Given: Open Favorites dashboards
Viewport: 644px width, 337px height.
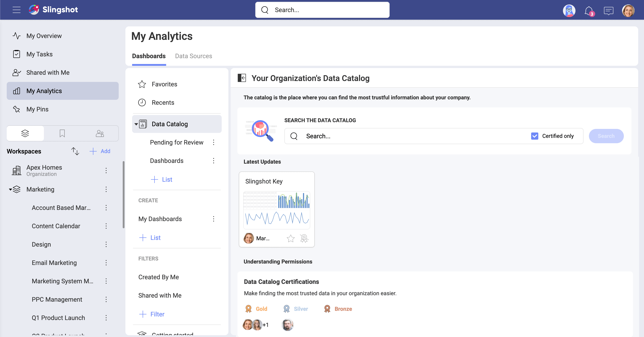Looking at the screenshot, I should pos(177,84).
